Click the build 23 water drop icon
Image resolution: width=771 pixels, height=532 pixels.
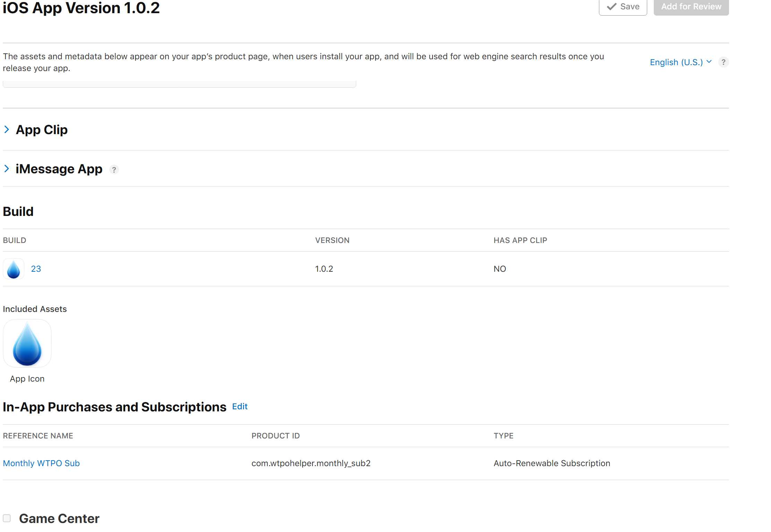14,269
